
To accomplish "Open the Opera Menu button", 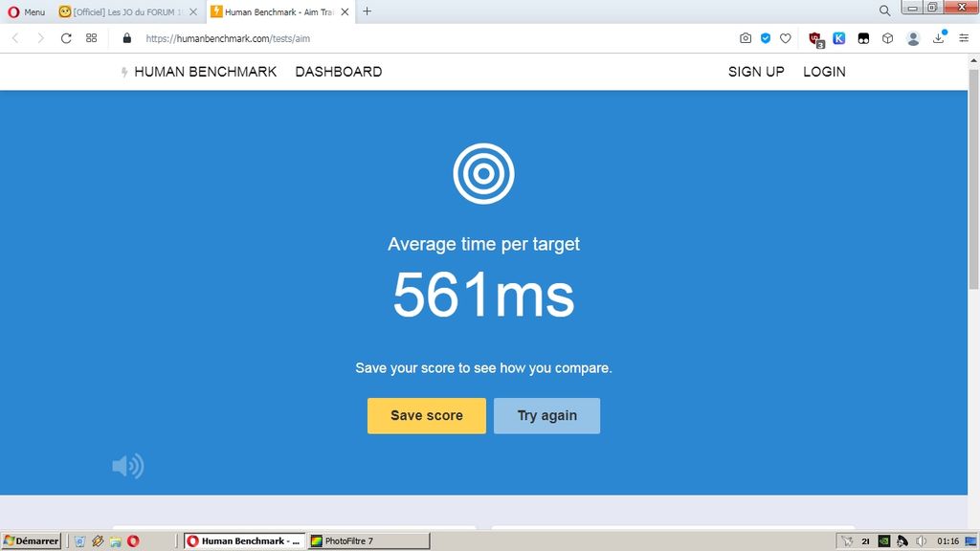I will [26, 11].
